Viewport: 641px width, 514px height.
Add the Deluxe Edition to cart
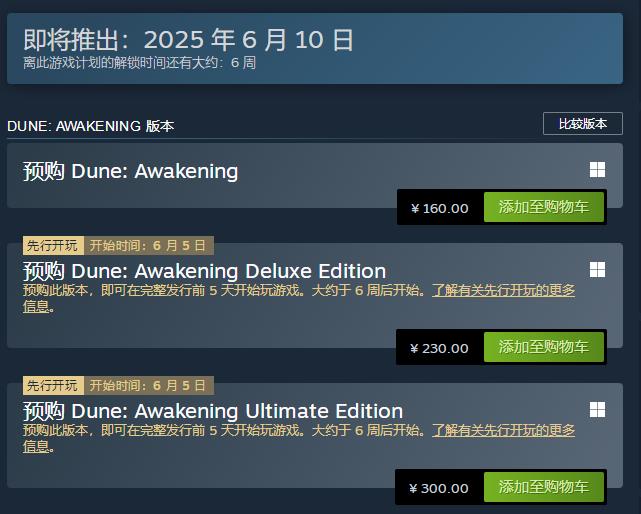click(544, 347)
